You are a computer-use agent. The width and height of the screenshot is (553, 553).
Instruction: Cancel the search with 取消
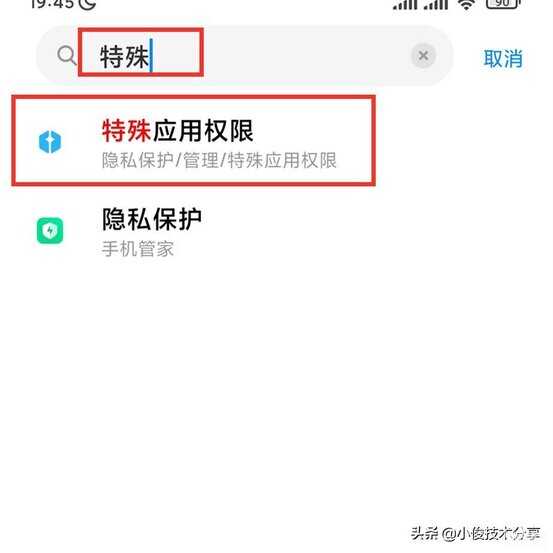[503, 59]
